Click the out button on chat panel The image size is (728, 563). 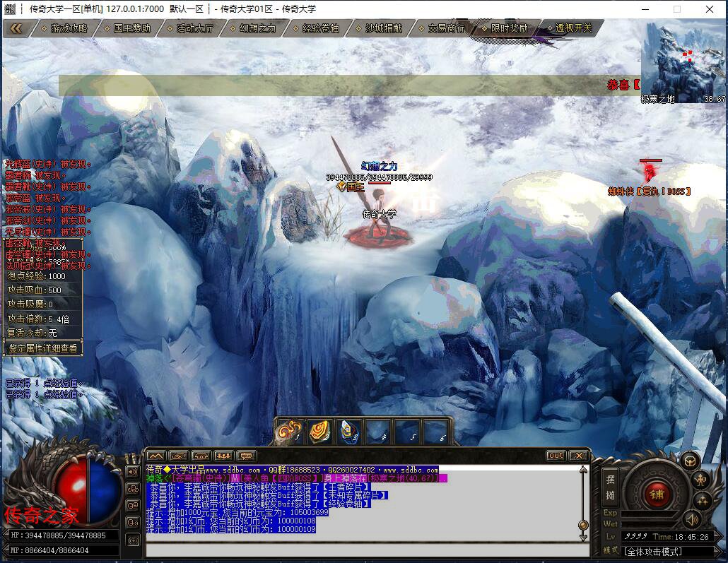556,456
